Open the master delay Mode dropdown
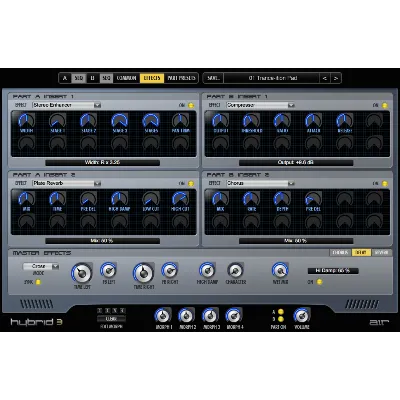 41,266
